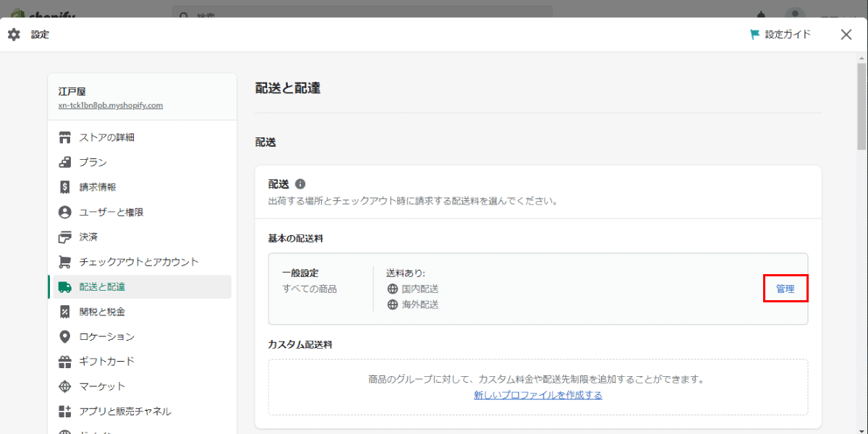Viewport: 868px width, 434px height.
Task: Open ストアの詳細 settings page
Action: [x=142, y=137]
